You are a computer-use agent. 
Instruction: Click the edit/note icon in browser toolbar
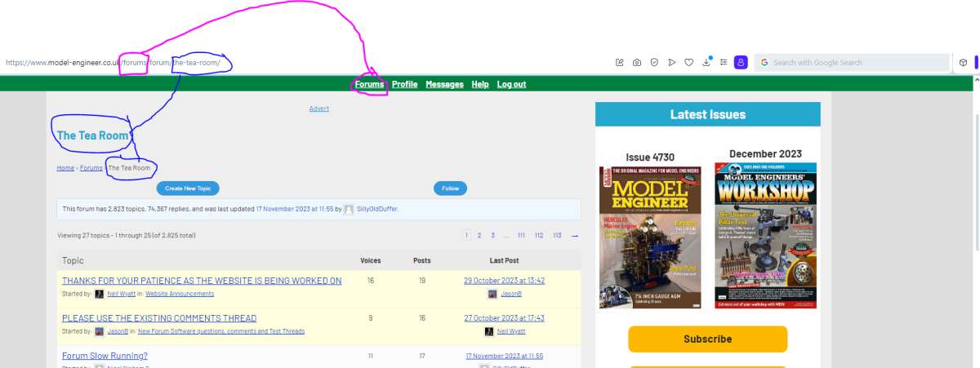620,62
